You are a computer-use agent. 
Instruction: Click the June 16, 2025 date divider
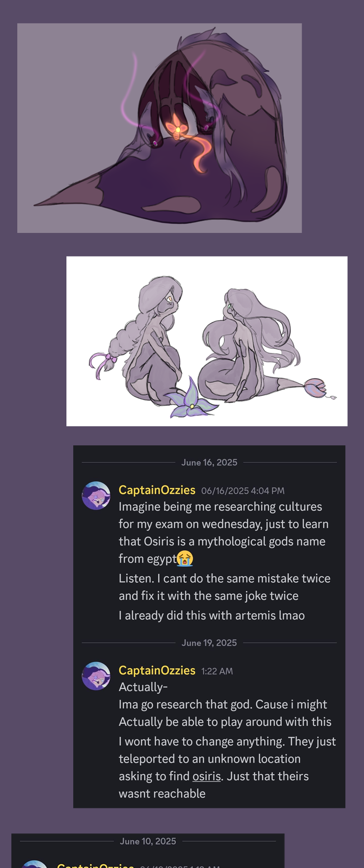point(209,463)
